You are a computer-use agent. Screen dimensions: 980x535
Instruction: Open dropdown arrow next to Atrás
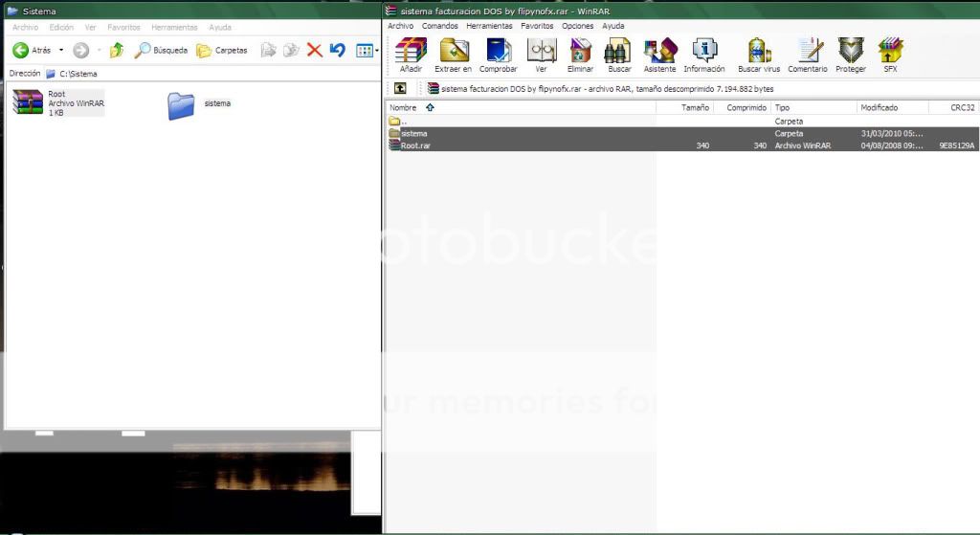tap(61, 50)
